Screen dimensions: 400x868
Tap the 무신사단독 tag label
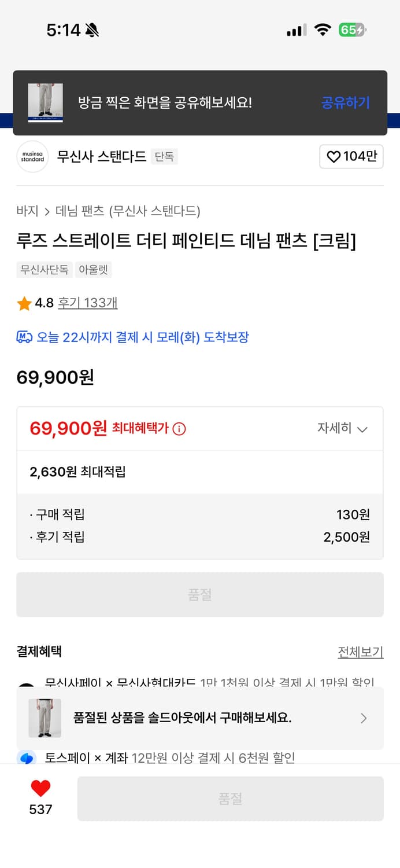(44, 270)
